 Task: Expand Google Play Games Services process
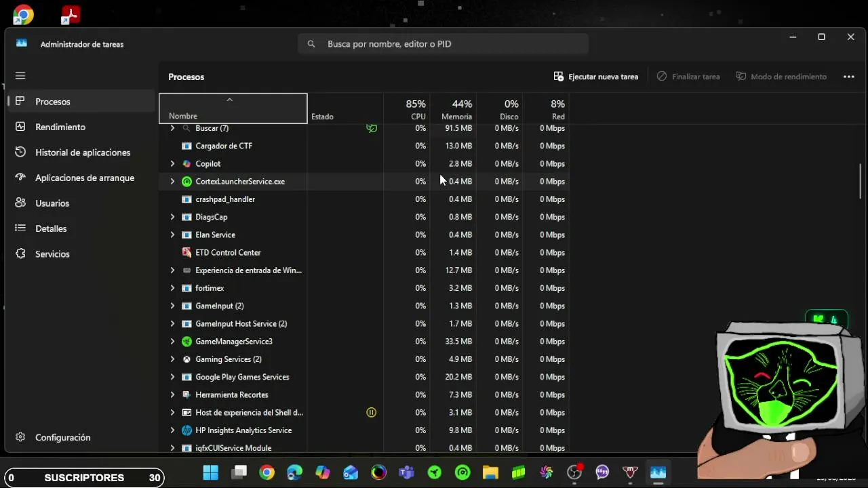tap(172, 378)
